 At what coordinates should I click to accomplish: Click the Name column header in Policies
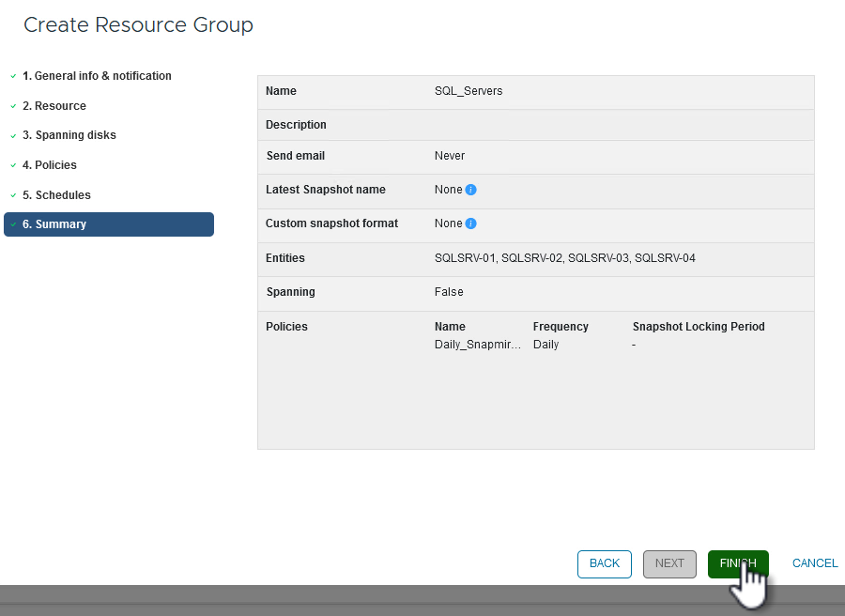[450, 327]
